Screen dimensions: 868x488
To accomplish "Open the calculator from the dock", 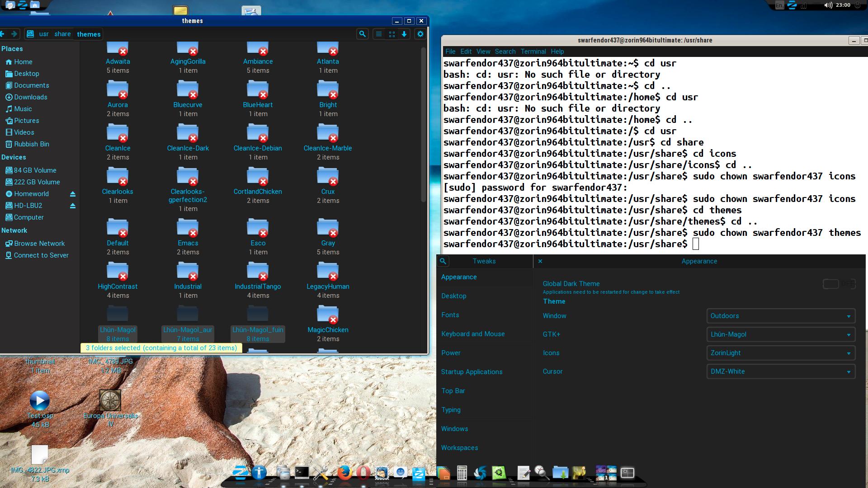I will click(x=462, y=473).
